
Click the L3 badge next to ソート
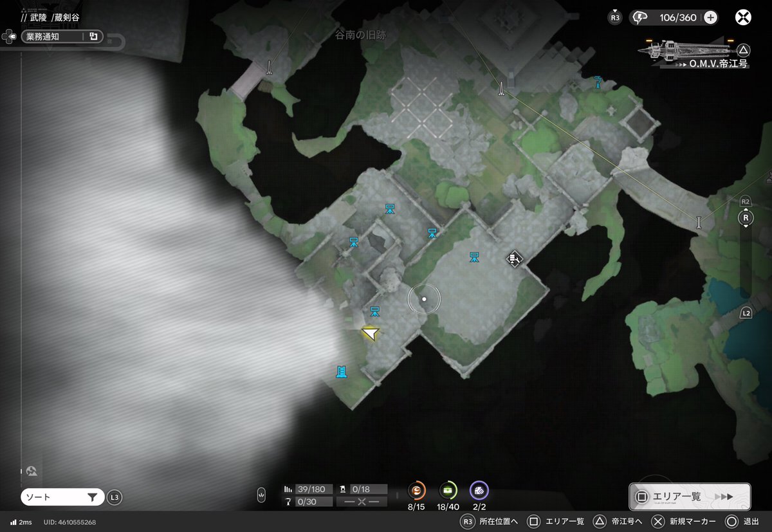pos(115,497)
